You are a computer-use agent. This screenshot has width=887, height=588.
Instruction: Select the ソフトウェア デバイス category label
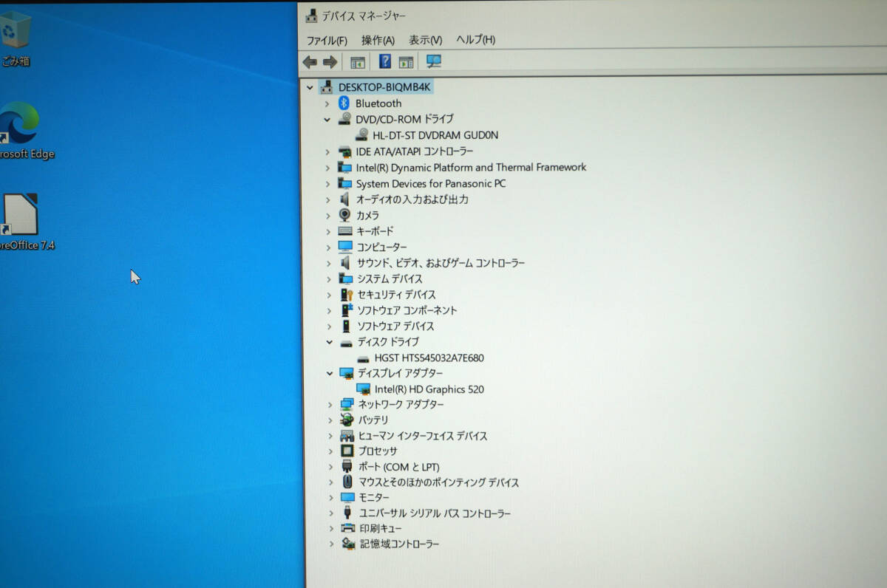coord(396,326)
